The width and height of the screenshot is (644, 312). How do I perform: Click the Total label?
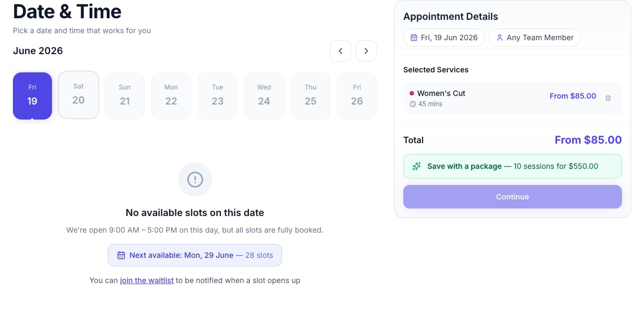pos(413,140)
